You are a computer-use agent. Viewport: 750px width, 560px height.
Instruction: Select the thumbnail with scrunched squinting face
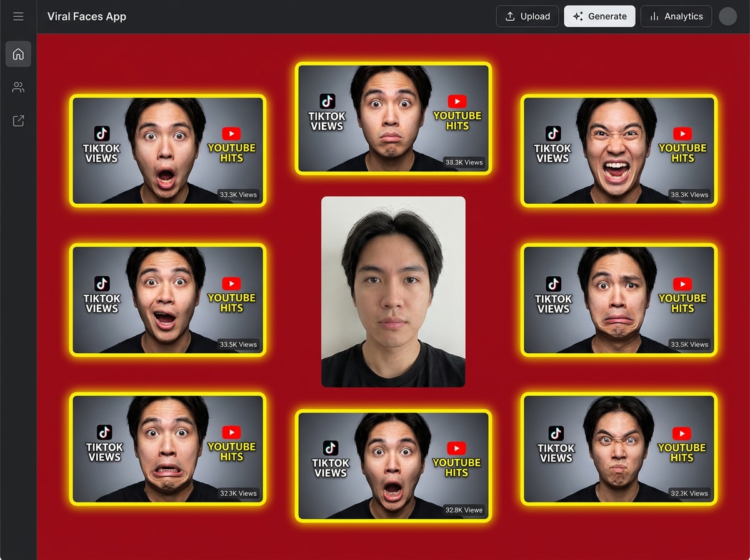(619, 449)
